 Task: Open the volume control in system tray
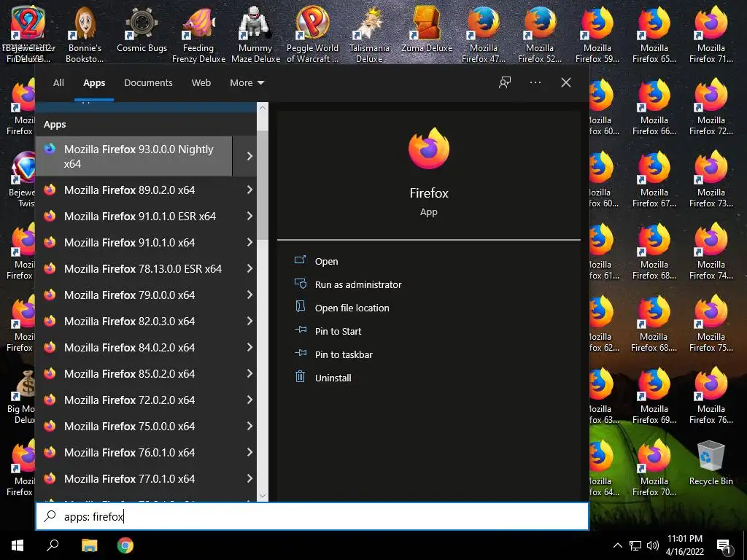pyautogui.click(x=653, y=545)
